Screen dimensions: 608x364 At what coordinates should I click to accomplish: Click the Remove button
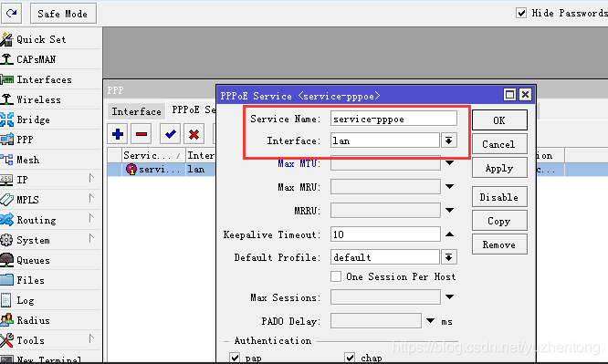pos(499,244)
